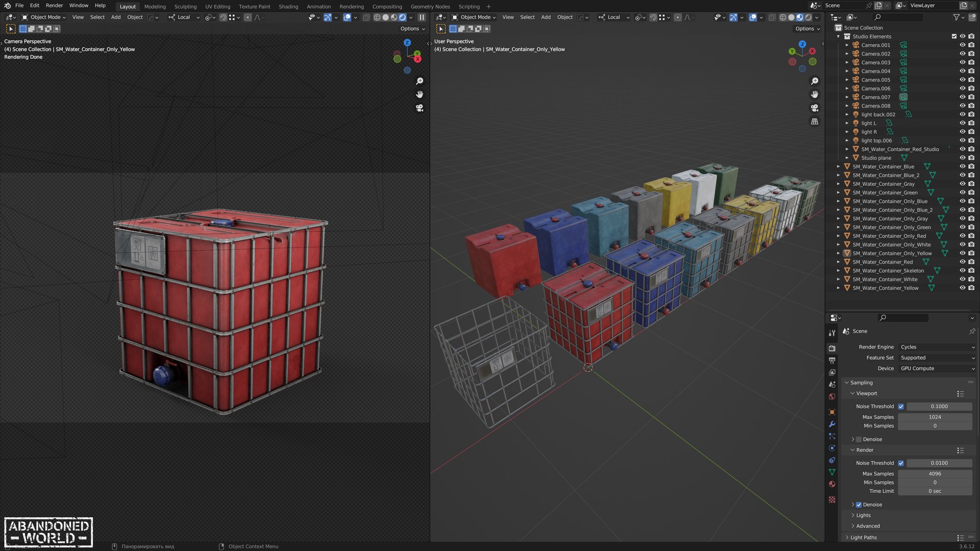Pause the viewport render preview in the left viewport
This screenshot has width=980, height=551.
point(422,17)
